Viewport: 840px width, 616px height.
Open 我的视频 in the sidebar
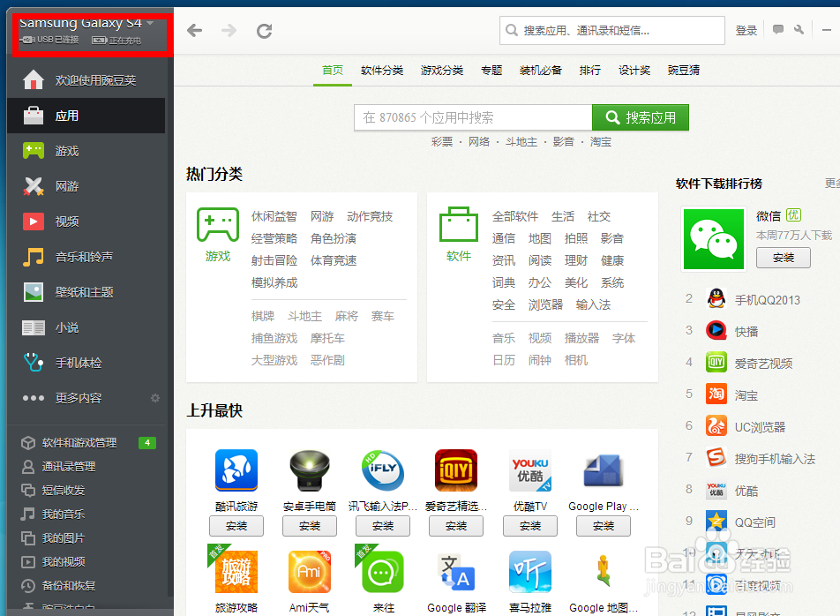pos(86,562)
